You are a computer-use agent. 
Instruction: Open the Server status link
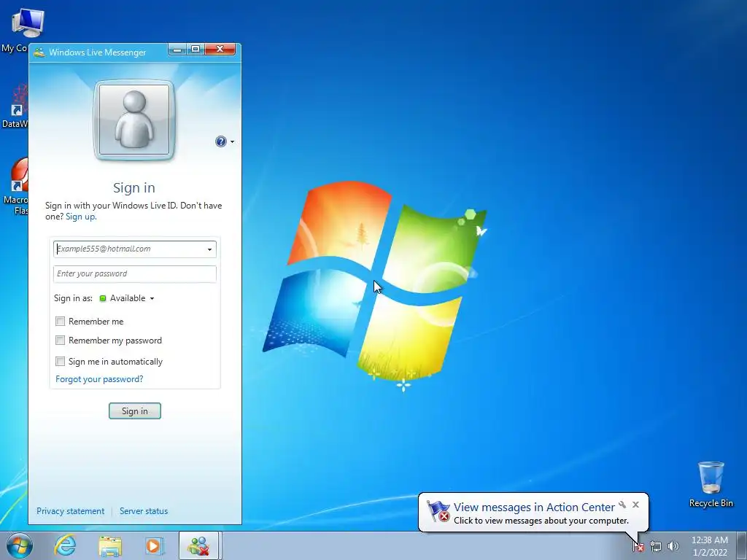pos(144,511)
